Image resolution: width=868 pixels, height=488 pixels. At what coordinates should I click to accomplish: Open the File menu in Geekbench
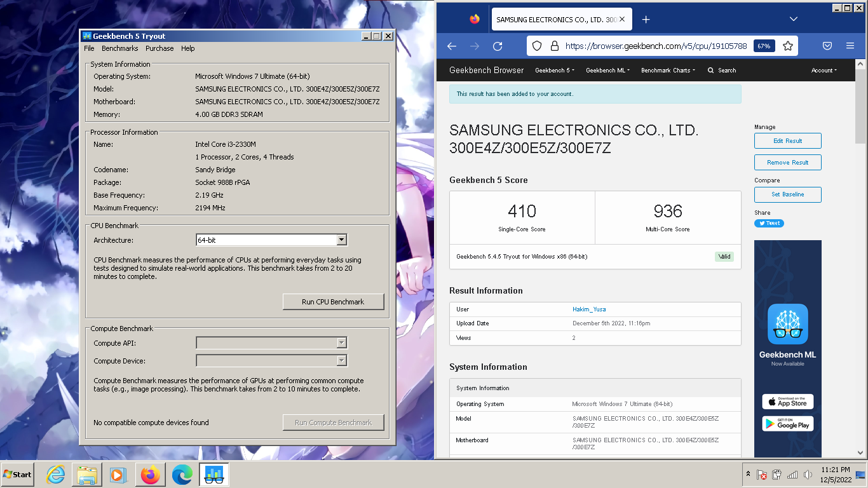(89, 48)
